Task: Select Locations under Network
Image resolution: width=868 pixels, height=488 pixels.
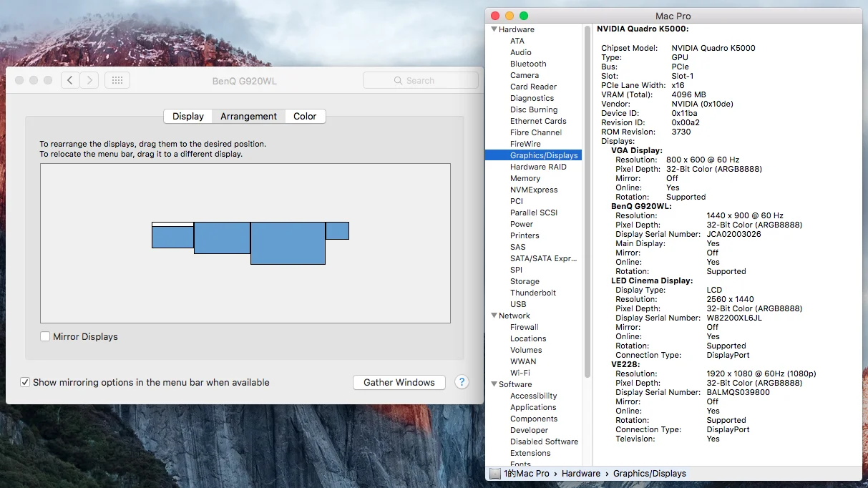Action: [528, 338]
